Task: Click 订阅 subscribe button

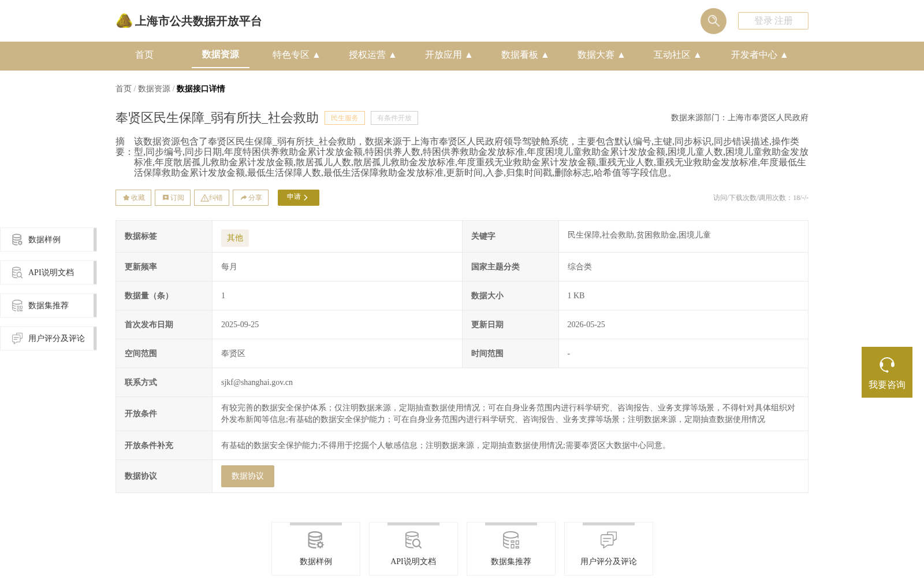Action: click(x=173, y=198)
